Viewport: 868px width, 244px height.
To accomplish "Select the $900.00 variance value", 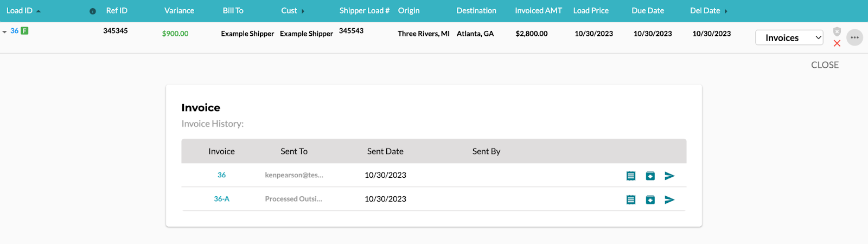I will [175, 34].
